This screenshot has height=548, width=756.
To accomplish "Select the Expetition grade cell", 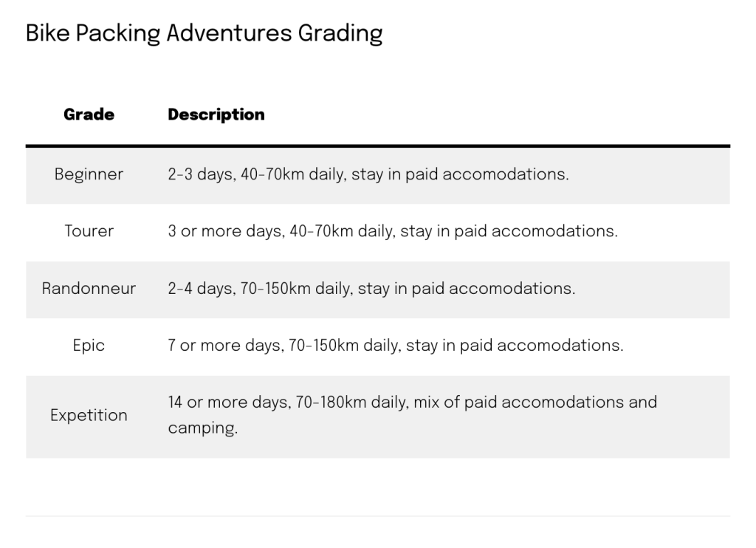I will [89, 416].
